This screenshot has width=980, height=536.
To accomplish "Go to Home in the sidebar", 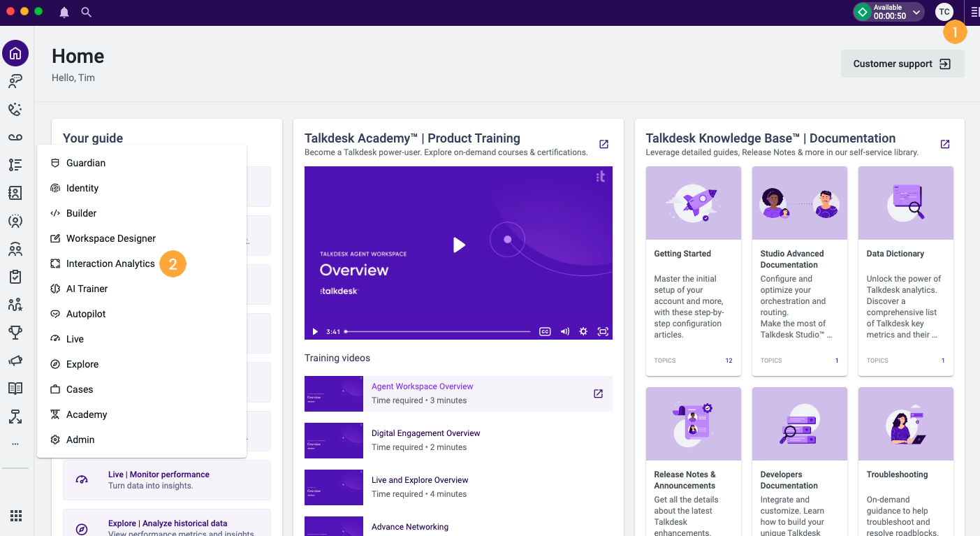I will click(15, 53).
